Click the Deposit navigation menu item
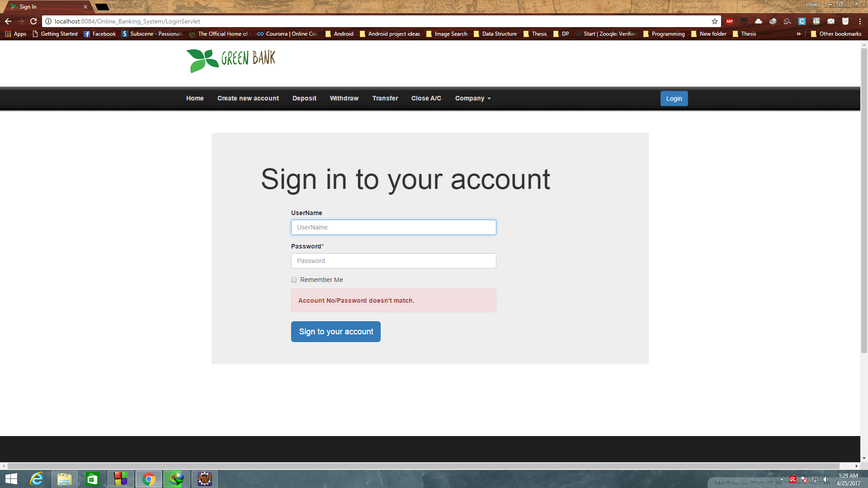The height and width of the screenshot is (488, 868). coord(305,98)
